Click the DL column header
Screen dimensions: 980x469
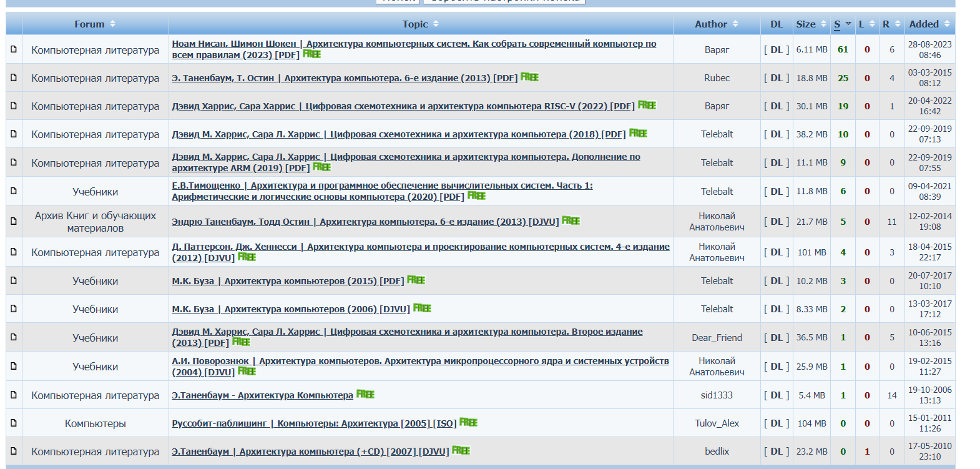pos(777,24)
